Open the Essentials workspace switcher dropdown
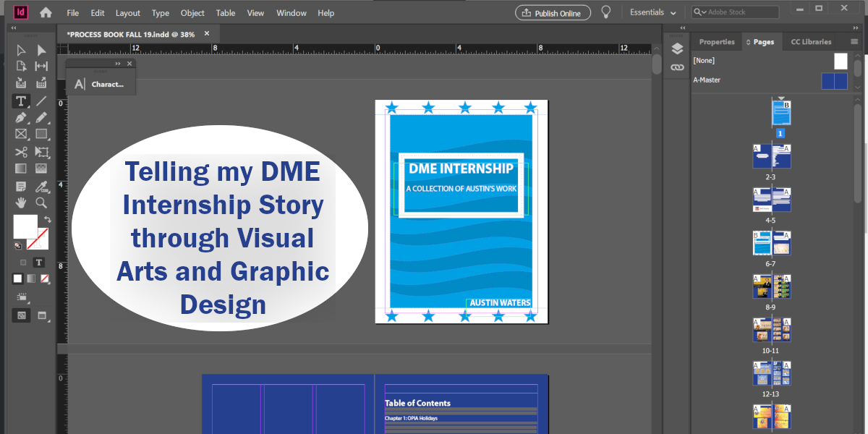Screen dimensions: 868x434 (651, 12)
